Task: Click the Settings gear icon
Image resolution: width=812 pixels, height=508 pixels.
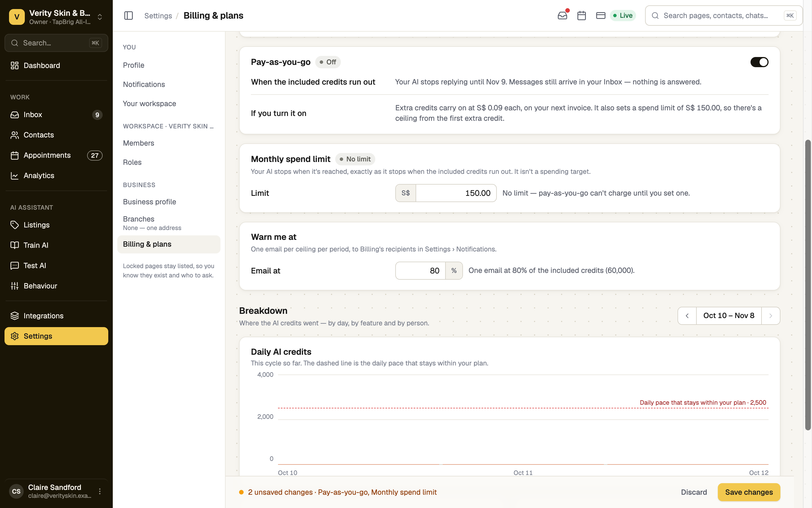Action: pos(14,336)
